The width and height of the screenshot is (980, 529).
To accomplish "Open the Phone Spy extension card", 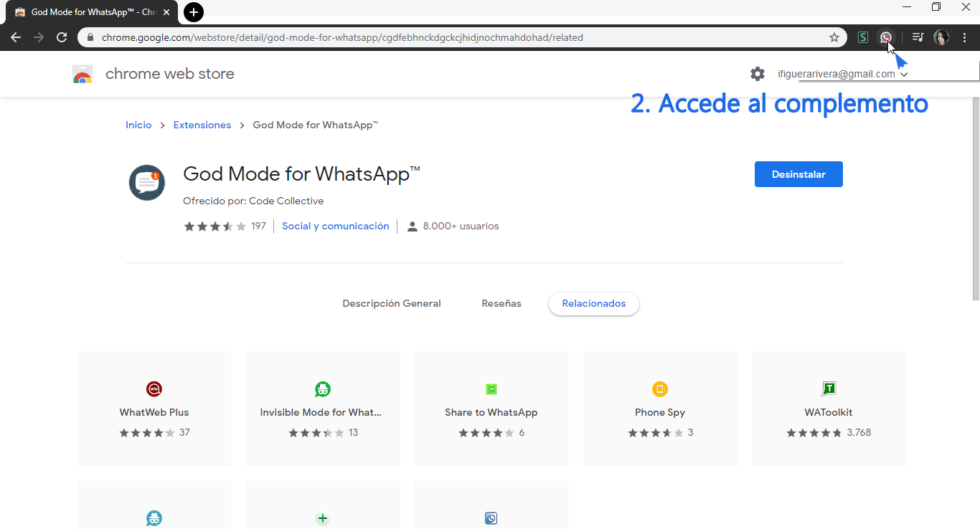I will coord(660,409).
